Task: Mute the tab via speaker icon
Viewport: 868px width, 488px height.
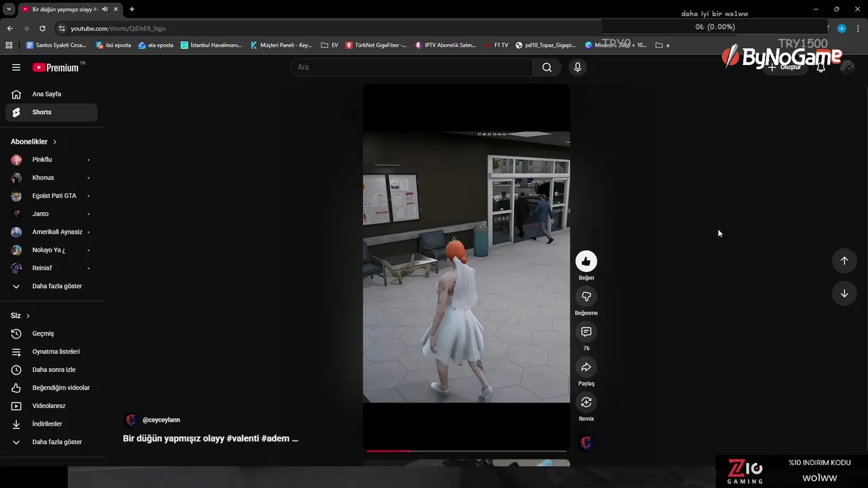Action: 104,9
